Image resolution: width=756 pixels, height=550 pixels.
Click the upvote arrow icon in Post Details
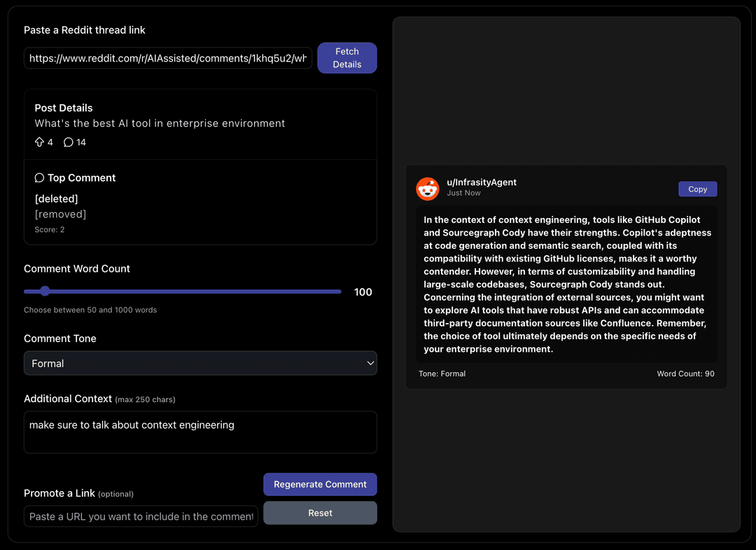click(39, 142)
